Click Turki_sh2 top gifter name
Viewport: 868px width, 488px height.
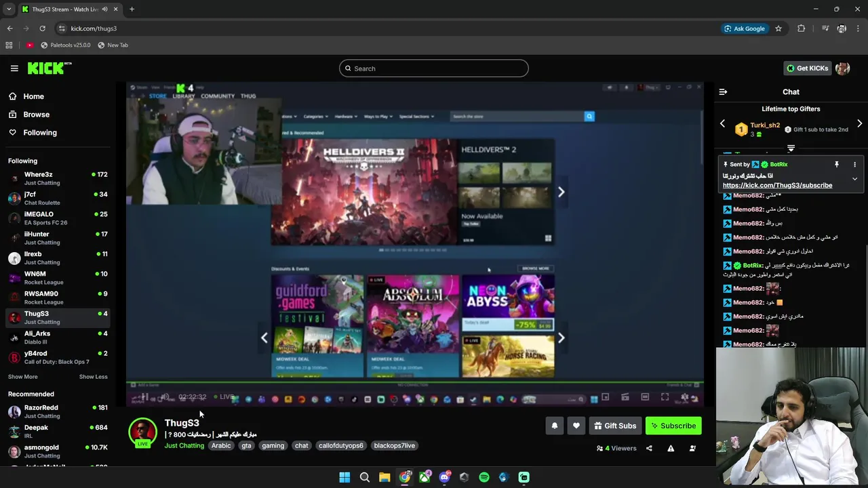765,125
